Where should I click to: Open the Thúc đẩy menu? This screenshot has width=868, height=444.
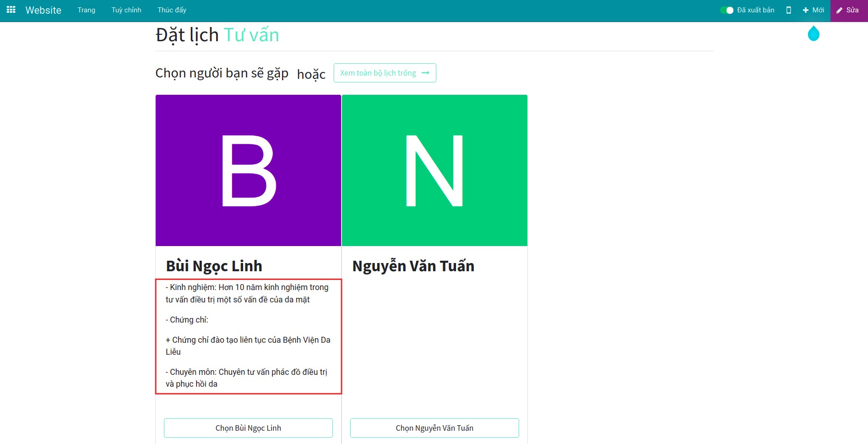coord(172,10)
